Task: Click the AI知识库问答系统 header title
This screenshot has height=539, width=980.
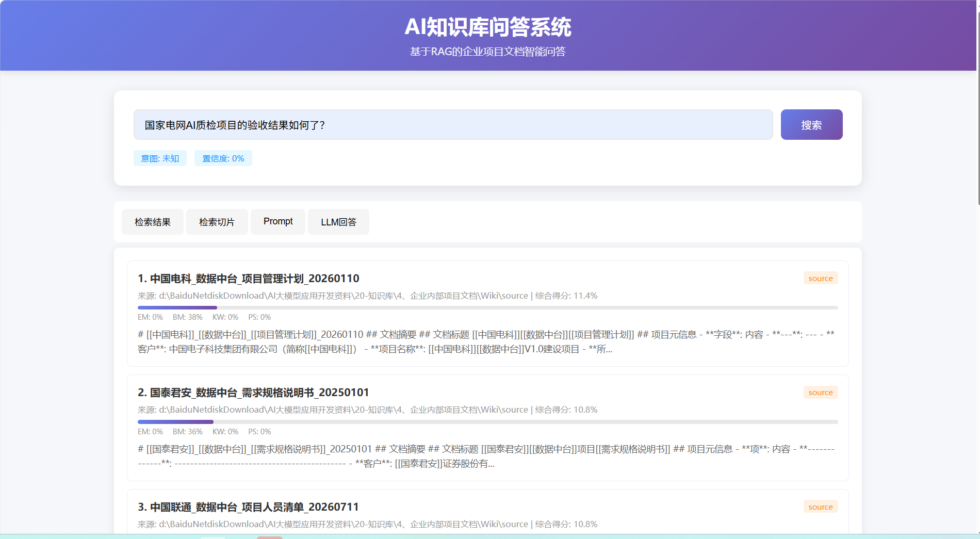Action: click(488, 27)
